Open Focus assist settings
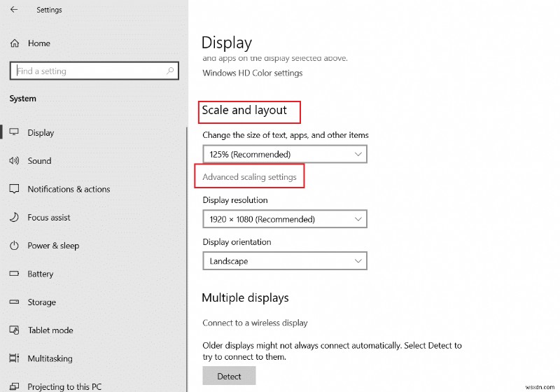 (x=49, y=217)
